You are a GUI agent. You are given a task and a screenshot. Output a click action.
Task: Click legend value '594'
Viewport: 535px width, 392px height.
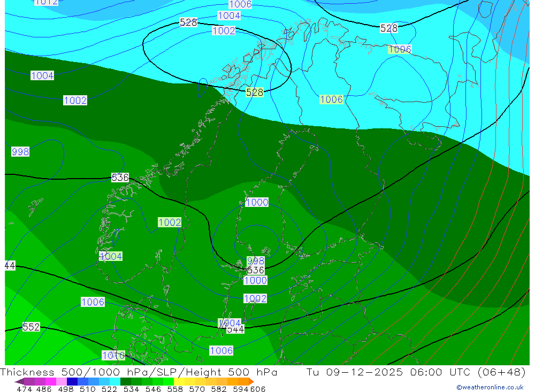241,389
